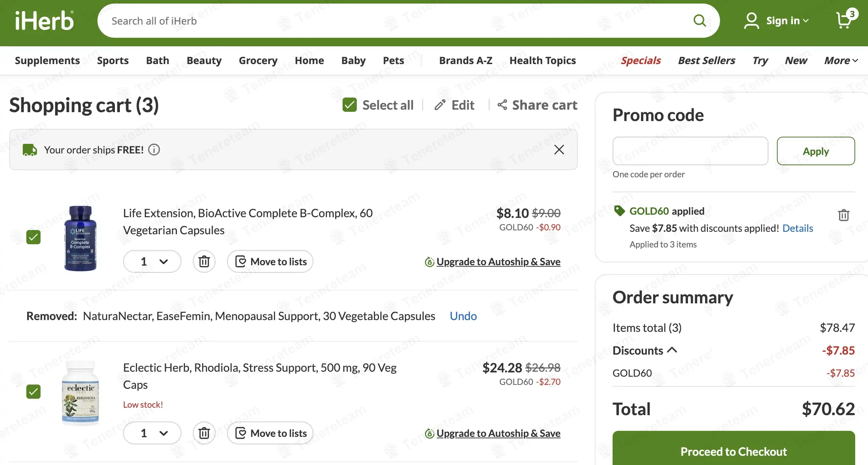Click the promo code input field

coord(690,151)
